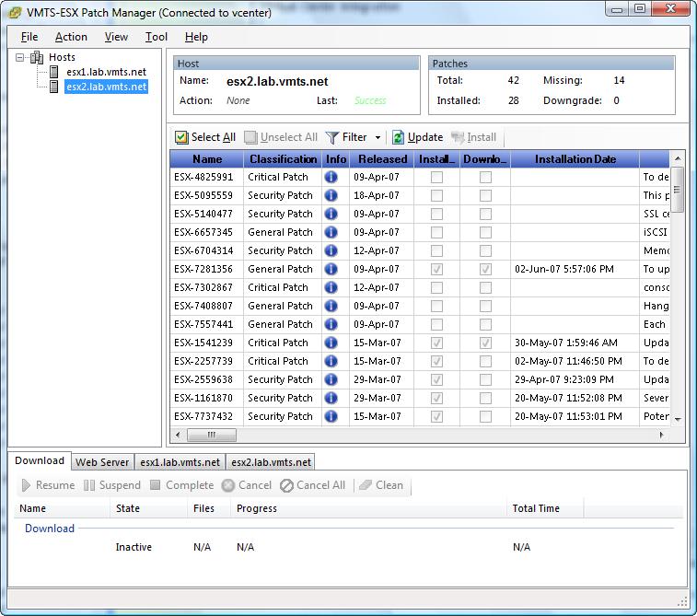697x616 pixels.
Task: Click the Unselect All button
Action: pos(281,137)
